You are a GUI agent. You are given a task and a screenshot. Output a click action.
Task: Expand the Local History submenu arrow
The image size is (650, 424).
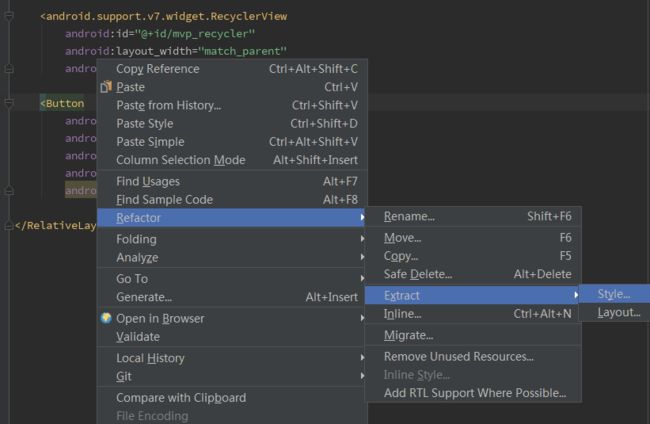click(x=362, y=357)
